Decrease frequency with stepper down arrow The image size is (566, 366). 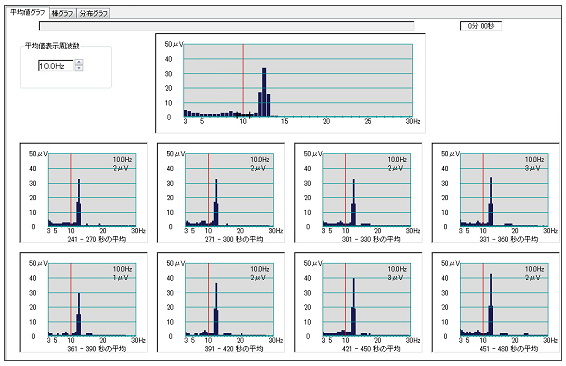point(79,68)
